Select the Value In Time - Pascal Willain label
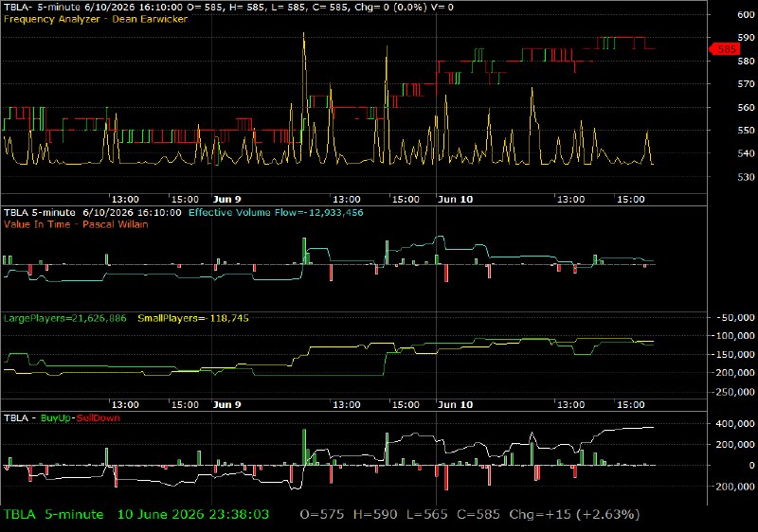The image size is (758, 532). pos(76,224)
